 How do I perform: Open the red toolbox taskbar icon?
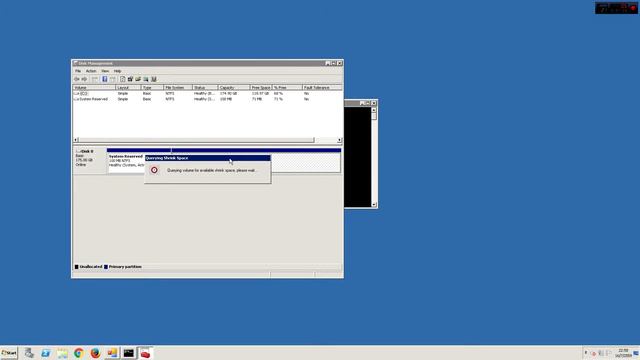tap(145, 353)
